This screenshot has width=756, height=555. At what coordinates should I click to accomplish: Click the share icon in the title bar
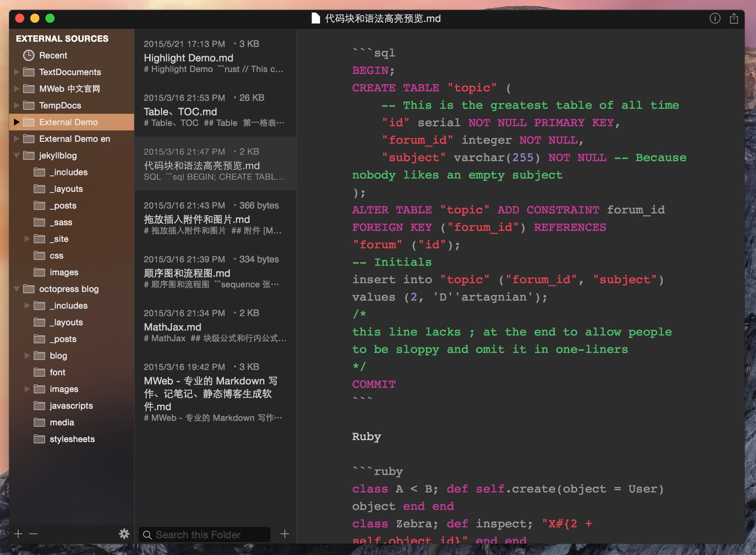(x=734, y=18)
